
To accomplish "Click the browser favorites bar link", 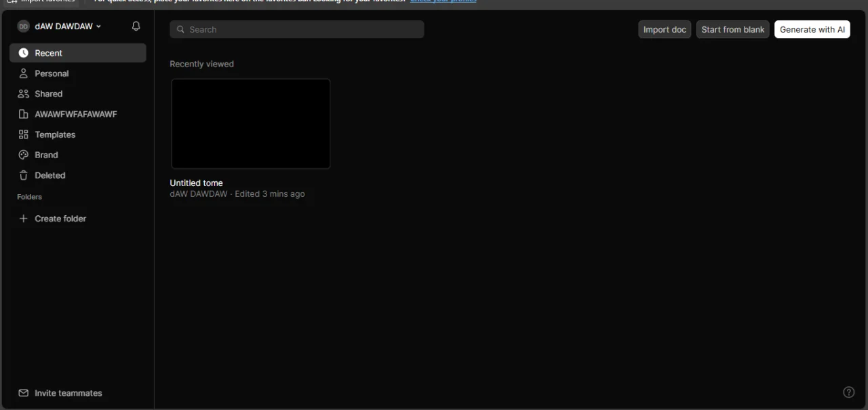I will point(443,1).
